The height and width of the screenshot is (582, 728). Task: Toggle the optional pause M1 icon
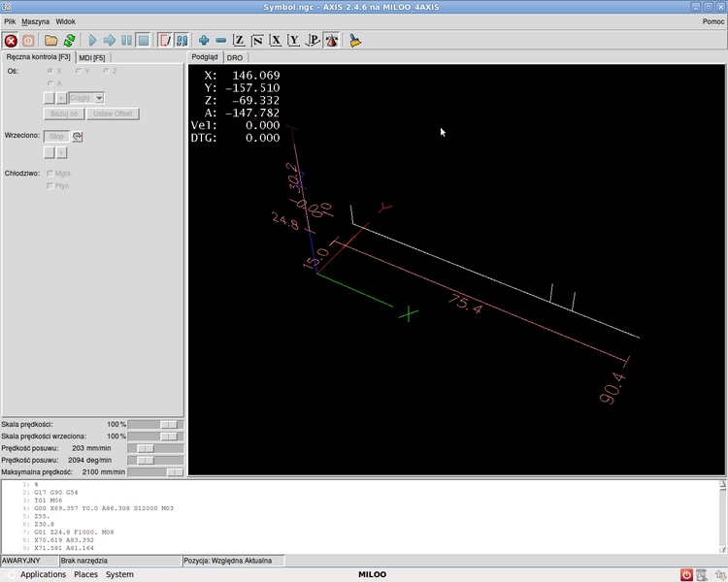pyautogui.click(x=182, y=41)
